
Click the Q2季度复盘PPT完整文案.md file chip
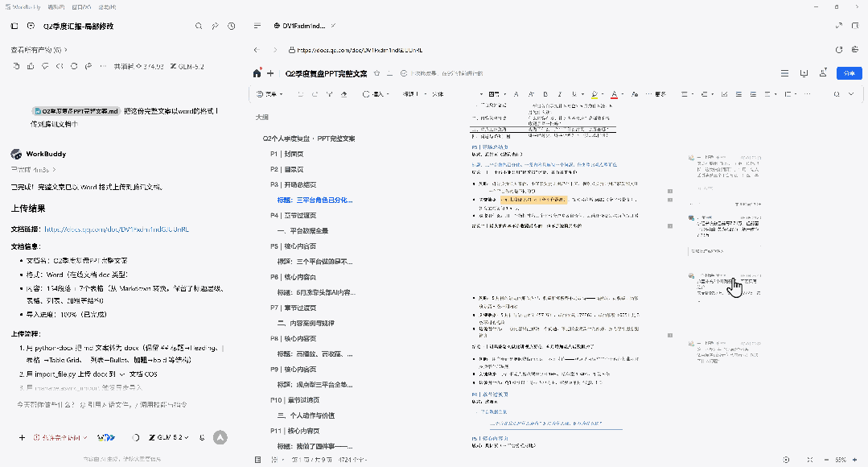pyautogui.click(x=76, y=111)
